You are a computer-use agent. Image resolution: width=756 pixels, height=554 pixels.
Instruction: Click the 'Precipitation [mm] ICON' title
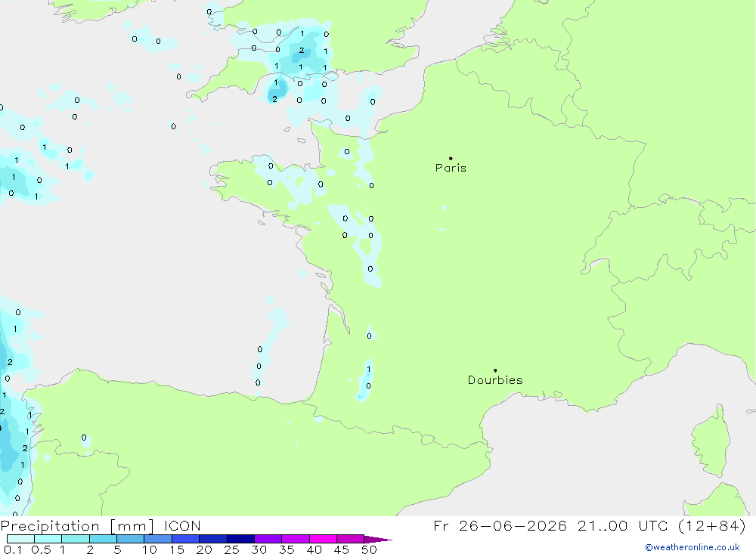pyautogui.click(x=101, y=525)
